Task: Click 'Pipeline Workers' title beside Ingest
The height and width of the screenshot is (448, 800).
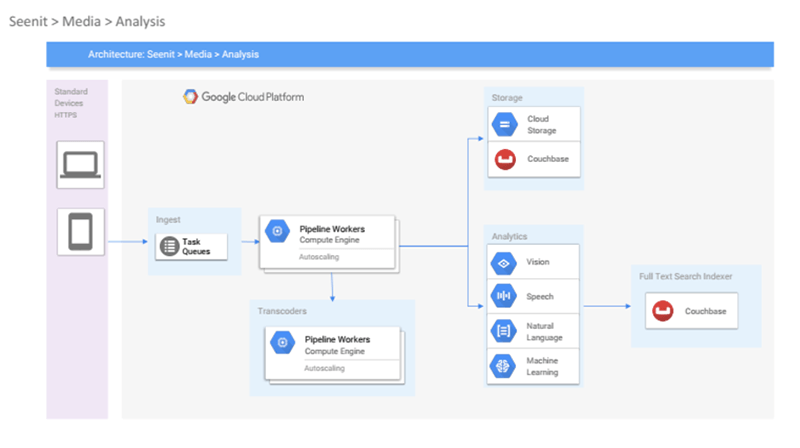Action: [332, 229]
